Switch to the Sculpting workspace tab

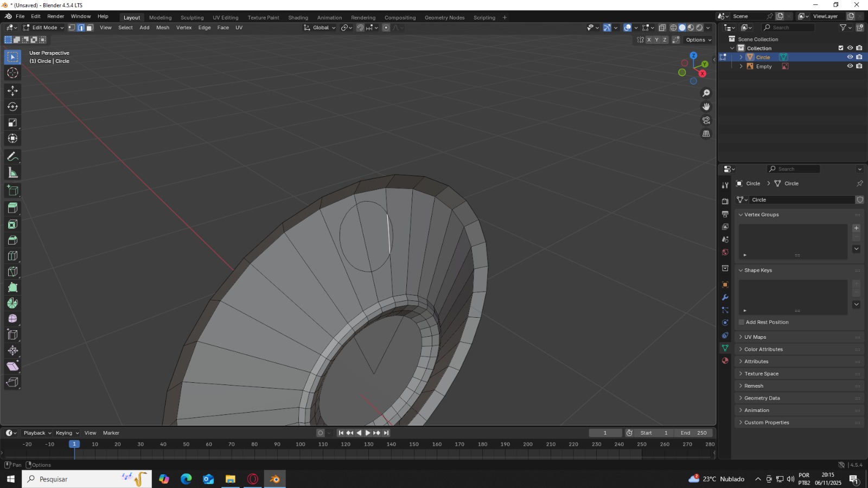pos(192,17)
